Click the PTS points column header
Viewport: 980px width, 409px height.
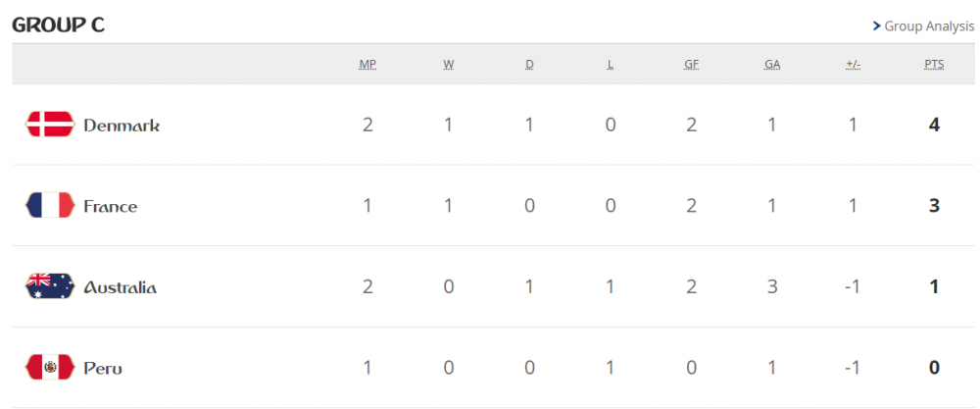coord(934,65)
